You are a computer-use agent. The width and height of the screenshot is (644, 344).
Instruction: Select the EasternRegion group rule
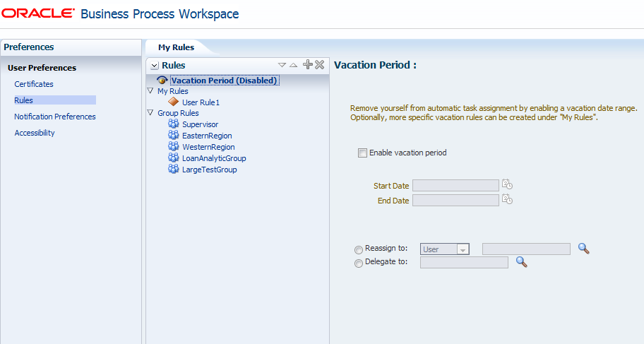click(207, 136)
